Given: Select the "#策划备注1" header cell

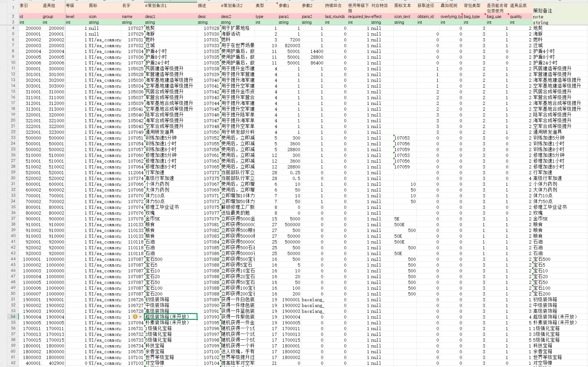Looking at the screenshot, I should click(170, 6).
